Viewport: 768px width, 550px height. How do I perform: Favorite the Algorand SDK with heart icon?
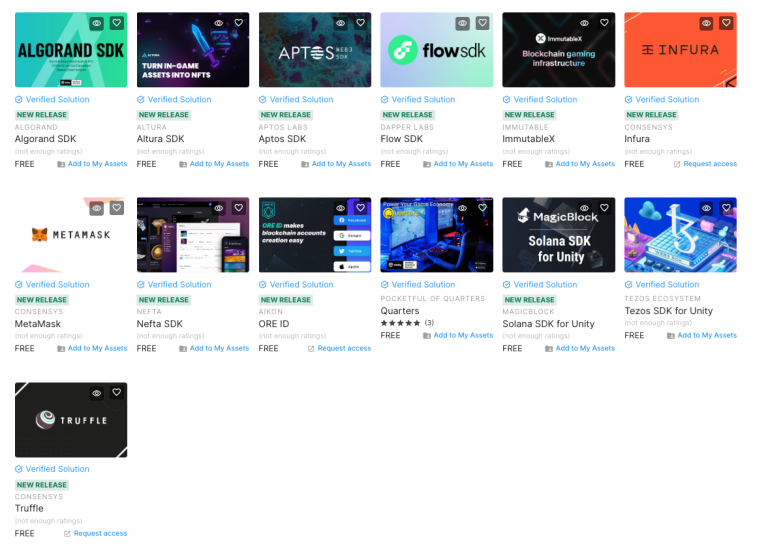[x=117, y=23]
